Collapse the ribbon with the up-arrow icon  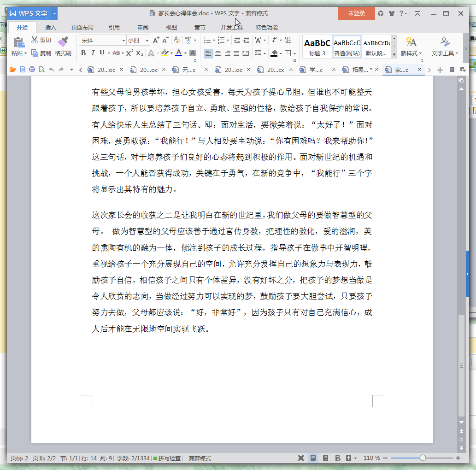417,13
